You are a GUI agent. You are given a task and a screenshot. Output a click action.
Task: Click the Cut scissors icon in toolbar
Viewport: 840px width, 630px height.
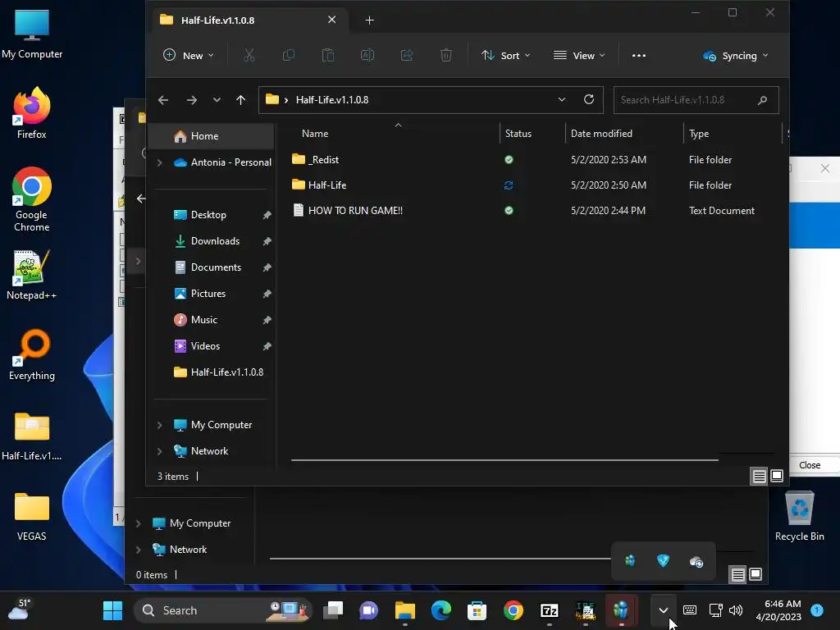click(x=249, y=55)
